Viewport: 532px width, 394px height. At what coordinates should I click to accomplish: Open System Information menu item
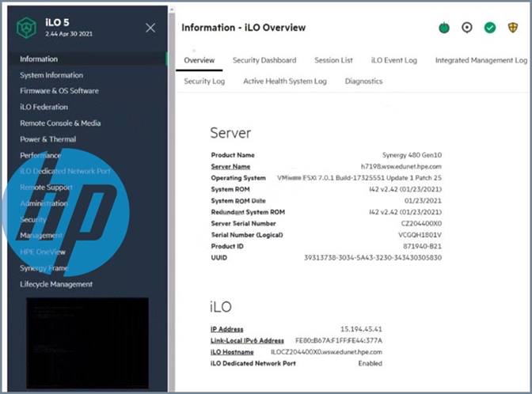(x=51, y=75)
